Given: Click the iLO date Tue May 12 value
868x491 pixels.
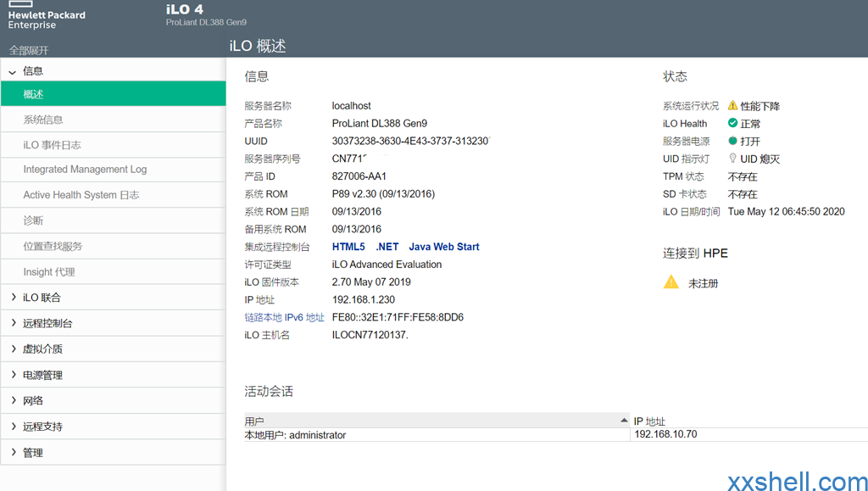Looking at the screenshot, I should pyautogui.click(x=786, y=212).
